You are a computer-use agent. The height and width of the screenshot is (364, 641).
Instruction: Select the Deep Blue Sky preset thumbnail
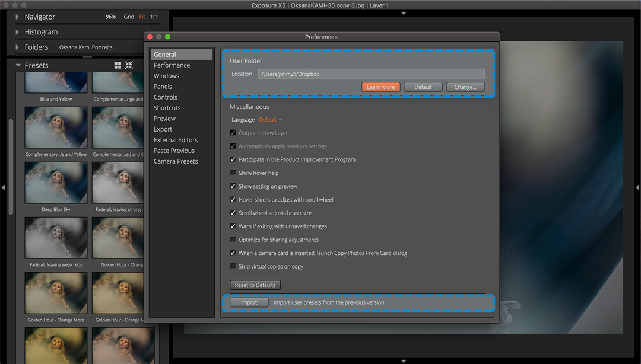pyautogui.click(x=56, y=183)
